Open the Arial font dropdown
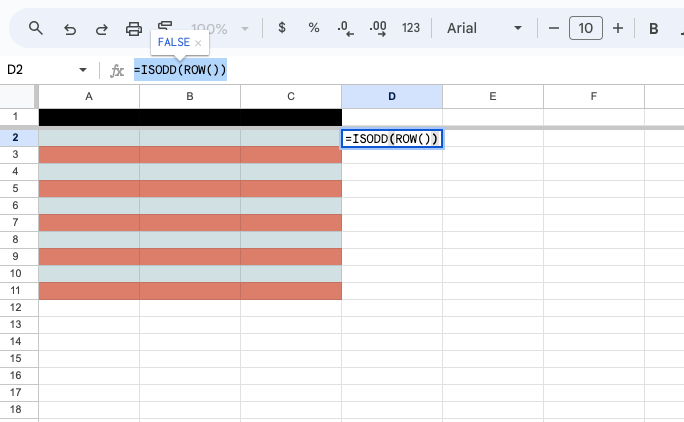Viewport: 684px width, 422px height. pyautogui.click(x=484, y=28)
